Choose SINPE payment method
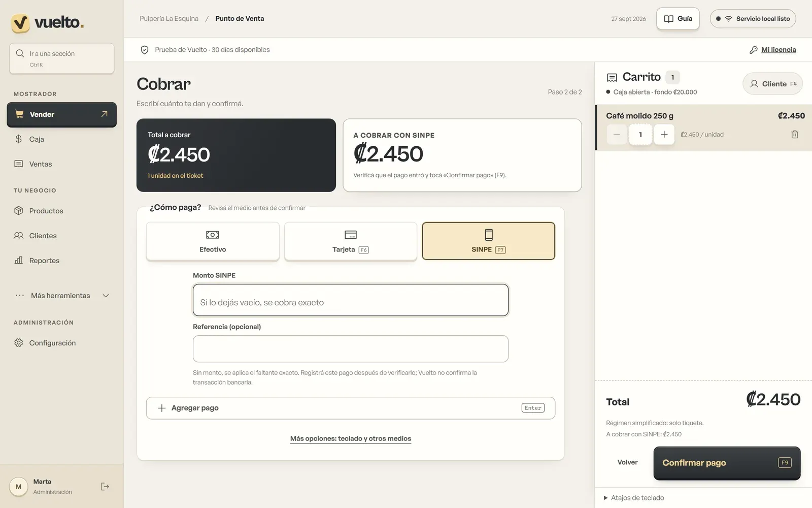Image resolution: width=812 pixels, height=508 pixels. (x=488, y=241)
